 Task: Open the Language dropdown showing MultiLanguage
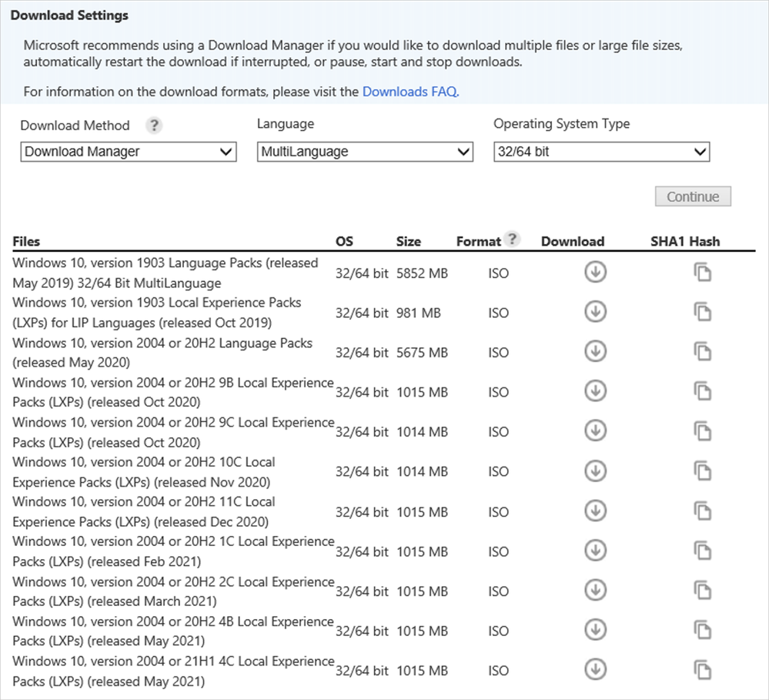point(365,152)
